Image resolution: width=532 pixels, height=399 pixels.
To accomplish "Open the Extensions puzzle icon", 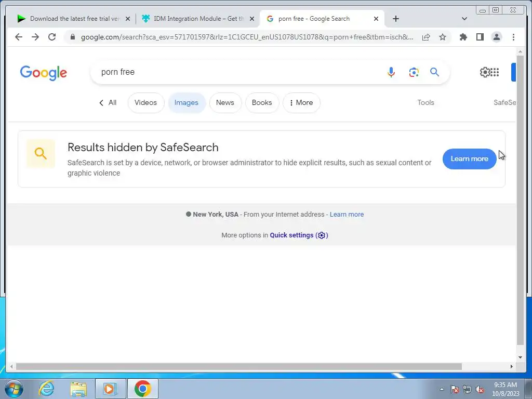I will (463, 37).
